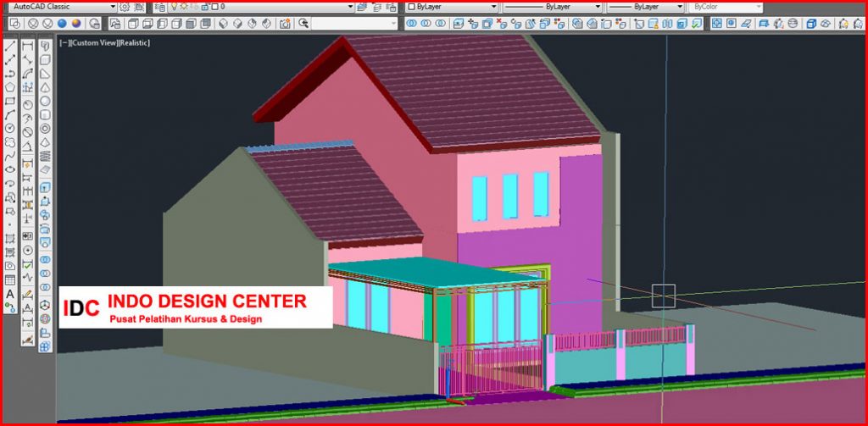Open the ByLayer lineweight dropdown
This screenshot has width=868, height=426.
(x=681, y=7)
